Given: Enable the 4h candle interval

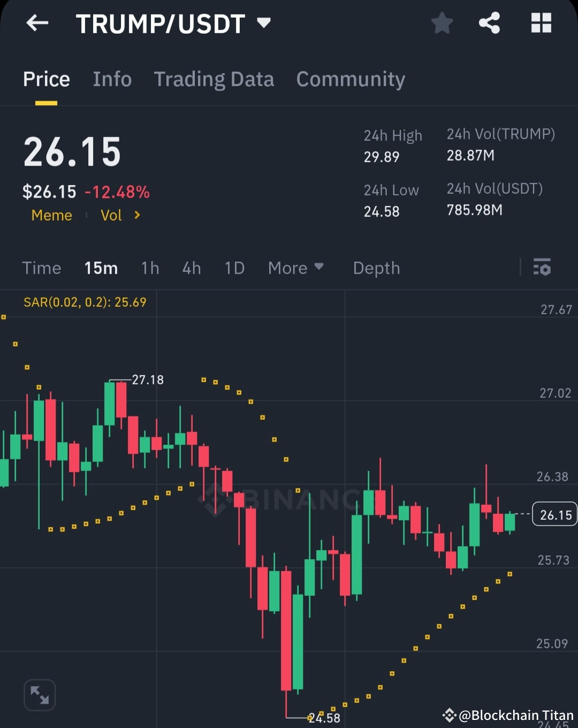Looking at the screenshot, I should [x=191, y=268].
